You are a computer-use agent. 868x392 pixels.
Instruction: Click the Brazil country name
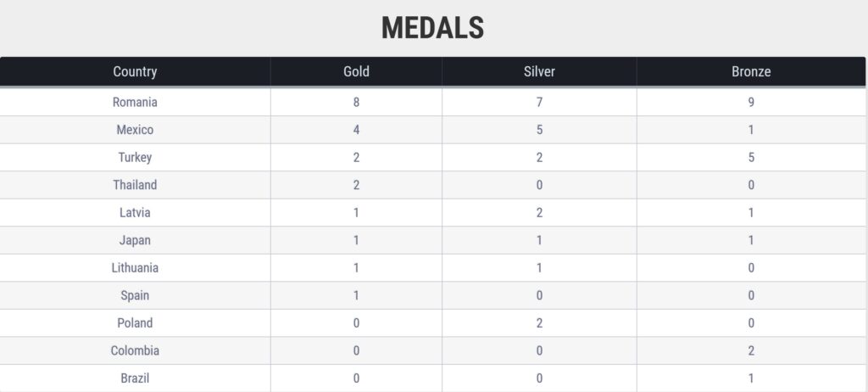135,378
